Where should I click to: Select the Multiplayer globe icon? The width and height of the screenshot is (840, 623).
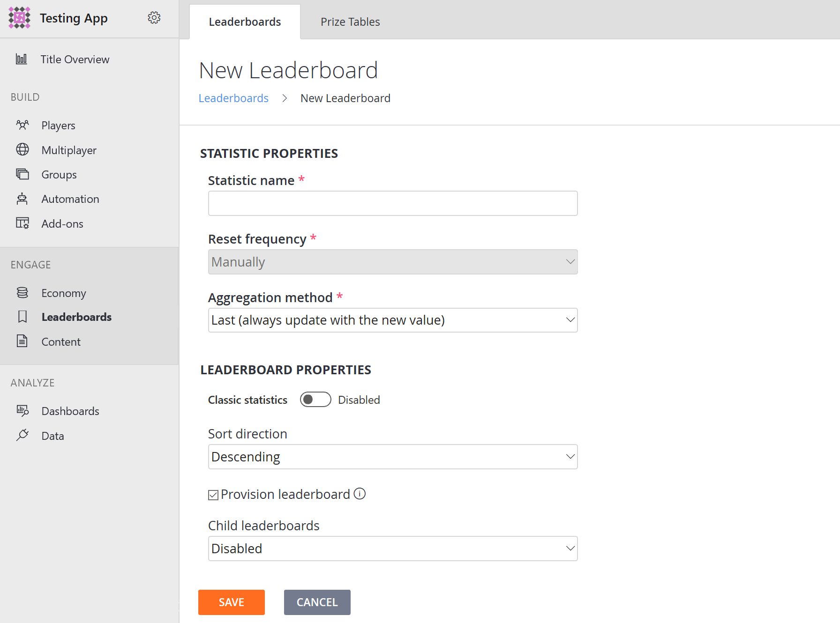point(22,149)
